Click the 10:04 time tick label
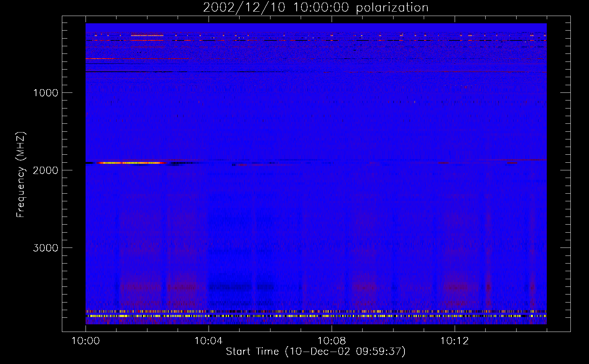Viewport: 589px width, 364px height. point(209,341)
